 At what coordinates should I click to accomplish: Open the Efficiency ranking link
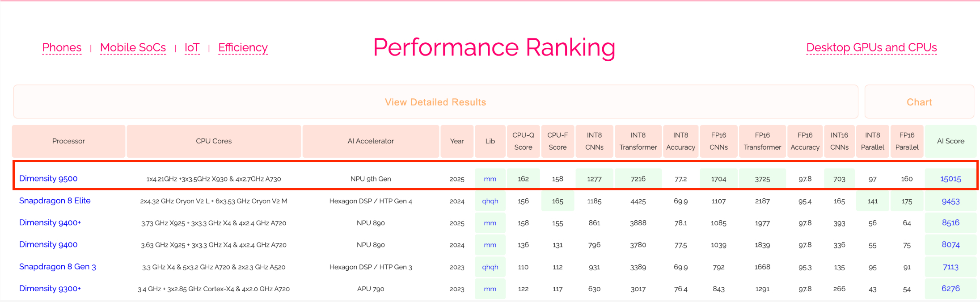[x=243, y=47]
